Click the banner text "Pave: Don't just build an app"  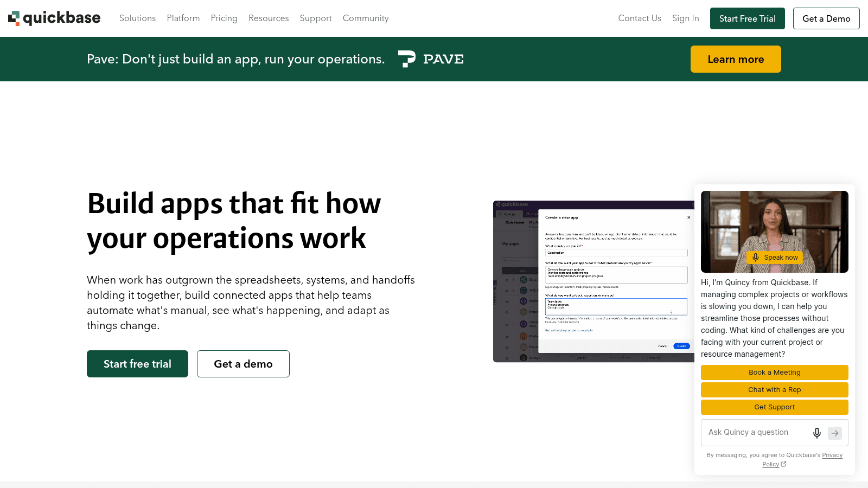click(236, 59)
